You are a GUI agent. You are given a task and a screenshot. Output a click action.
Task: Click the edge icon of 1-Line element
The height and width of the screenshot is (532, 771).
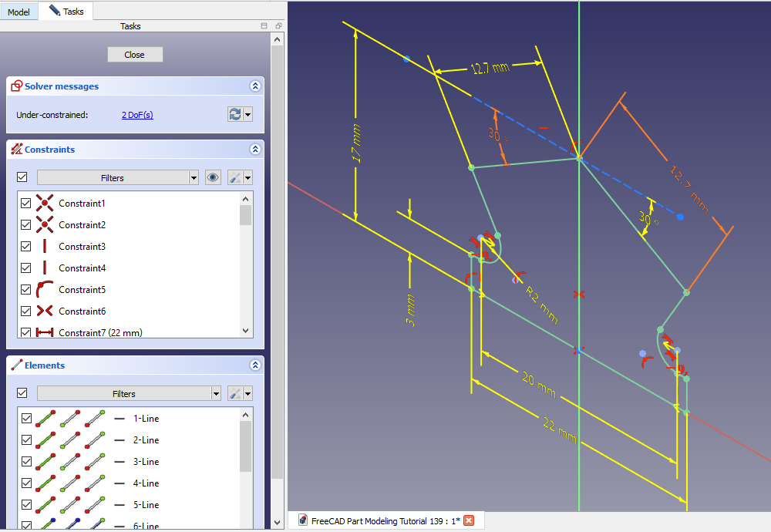point(45,419)
